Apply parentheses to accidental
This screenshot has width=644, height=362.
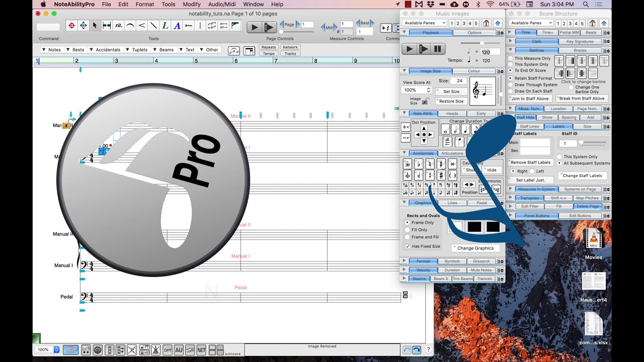click(452, 175)
